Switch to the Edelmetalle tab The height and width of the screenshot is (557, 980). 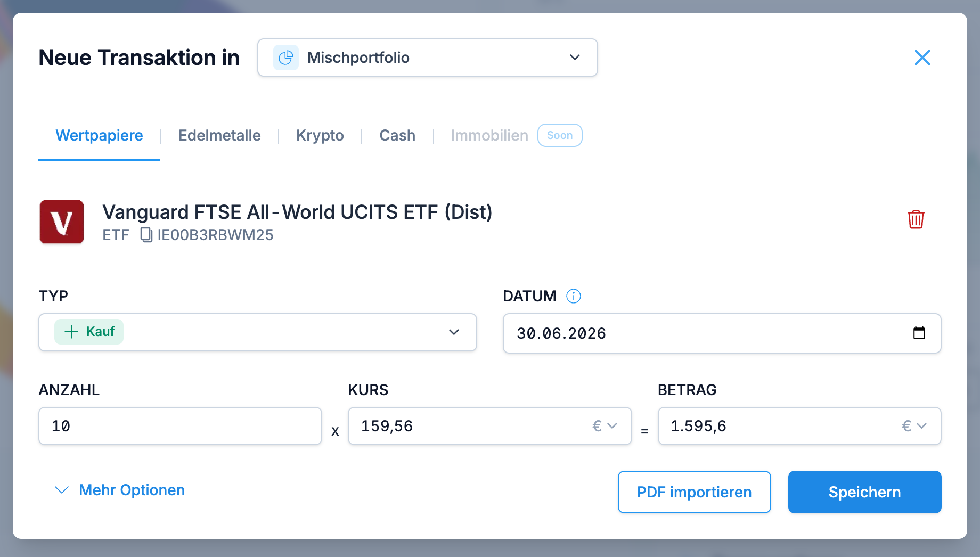click(x=219, y=135)
